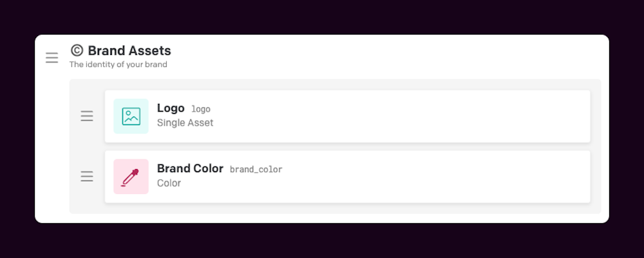This screenshot has width=644, height=258.
Task: Open the Logo field name
Action: tap(171, 108)
